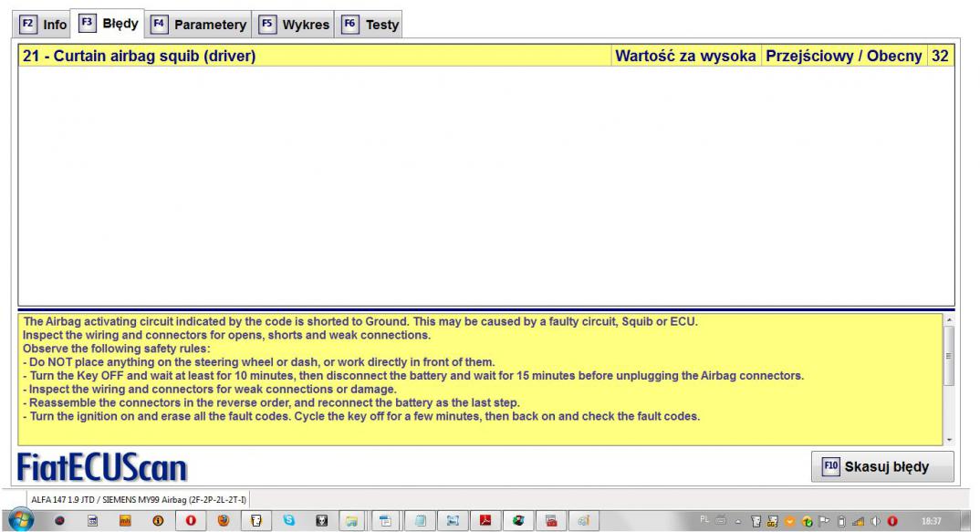
Task: Click the dark round taskbar icon beside Start
Action: tap(59, 520)
